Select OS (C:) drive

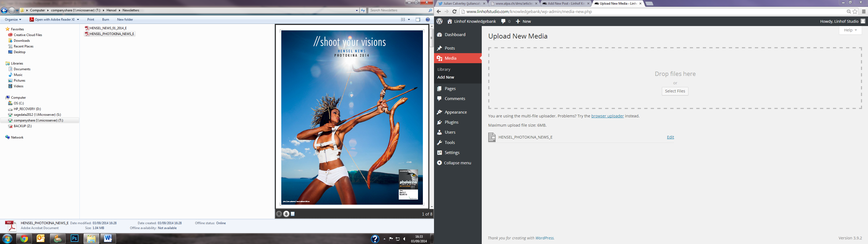coord(16,103)
